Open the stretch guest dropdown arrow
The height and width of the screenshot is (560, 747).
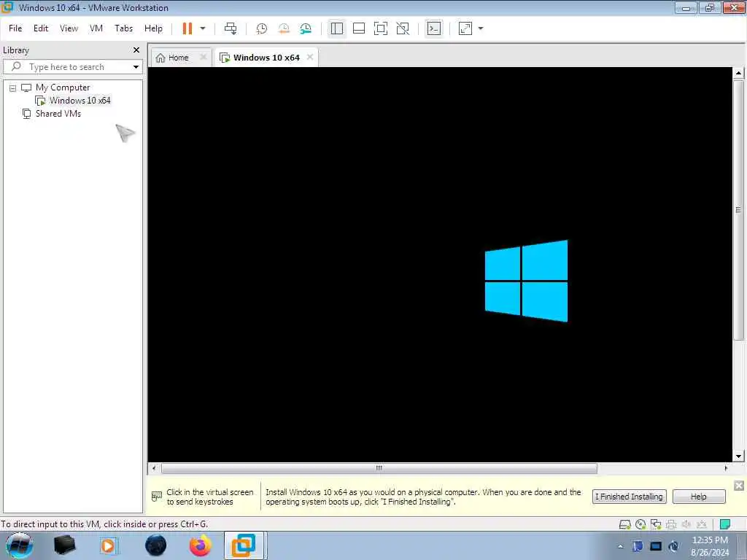pyautogui.click(x=481, y=28)
